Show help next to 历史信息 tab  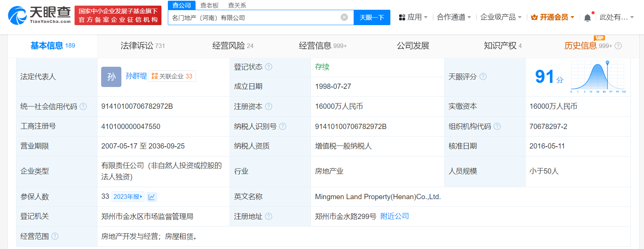[618, 46]
